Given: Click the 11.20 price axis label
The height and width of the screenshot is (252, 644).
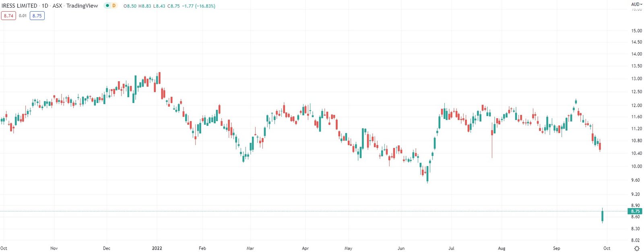Looking at the screenshot, I should tap(636, 129).
